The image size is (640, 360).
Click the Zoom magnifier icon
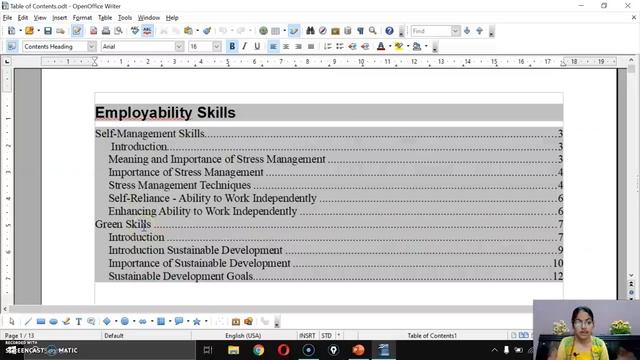pyautogui.click(x=373, y=31)
